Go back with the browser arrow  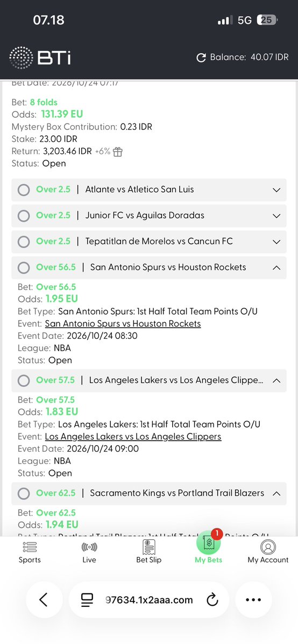tap(44, 600)
